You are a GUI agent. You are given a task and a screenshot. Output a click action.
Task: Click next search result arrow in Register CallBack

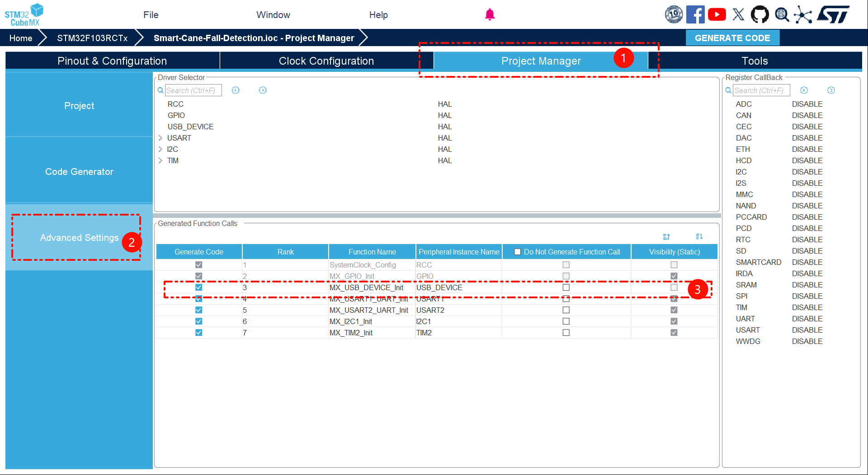[831, 90]
